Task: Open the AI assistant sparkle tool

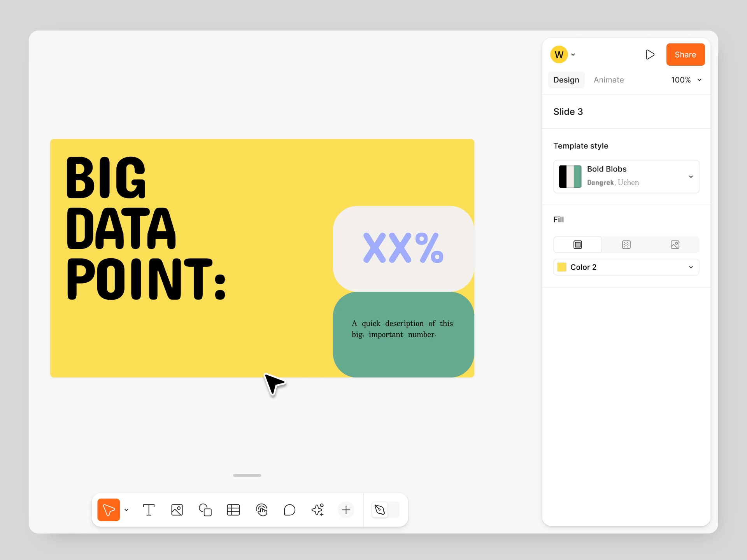Action: coord(318,510)
